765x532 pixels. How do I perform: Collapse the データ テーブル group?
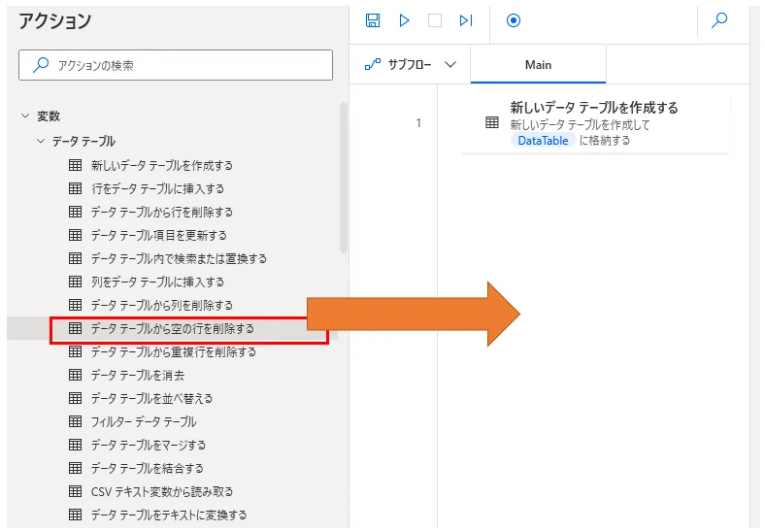pos(41,141)
